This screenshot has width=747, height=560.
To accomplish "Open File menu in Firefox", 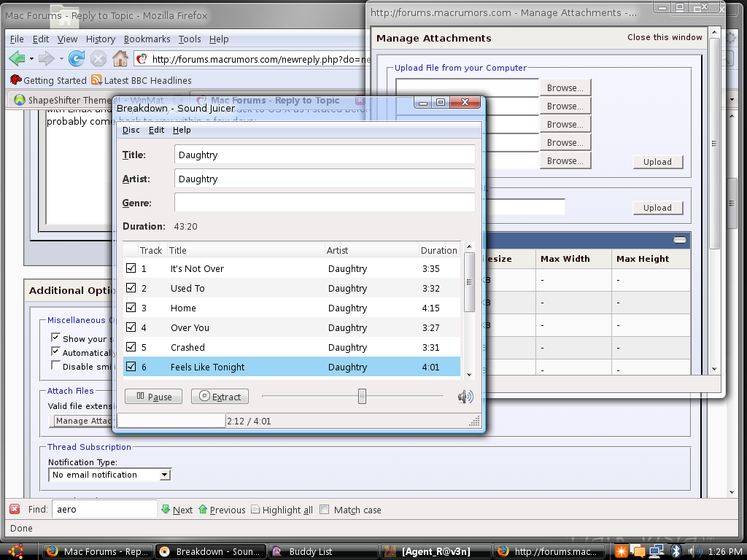I will point(17,39).
